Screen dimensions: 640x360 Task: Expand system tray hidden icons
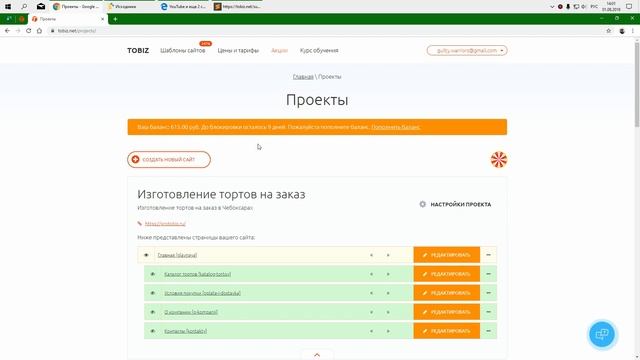[552, 7]
